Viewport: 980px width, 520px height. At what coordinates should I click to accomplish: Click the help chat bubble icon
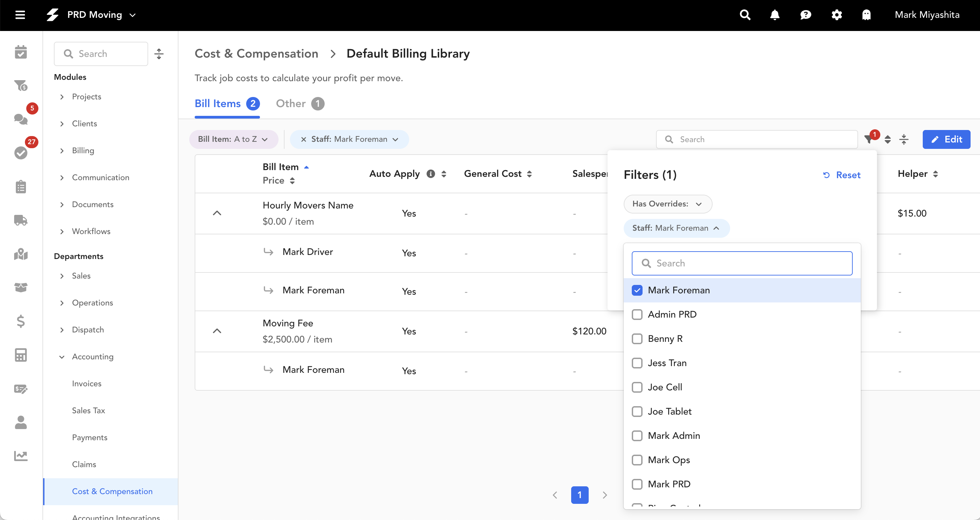(x=805, y=15)
